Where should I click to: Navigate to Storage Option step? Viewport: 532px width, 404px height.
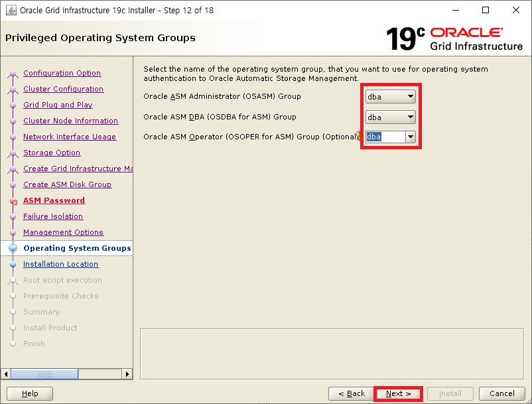pos(52,153)
